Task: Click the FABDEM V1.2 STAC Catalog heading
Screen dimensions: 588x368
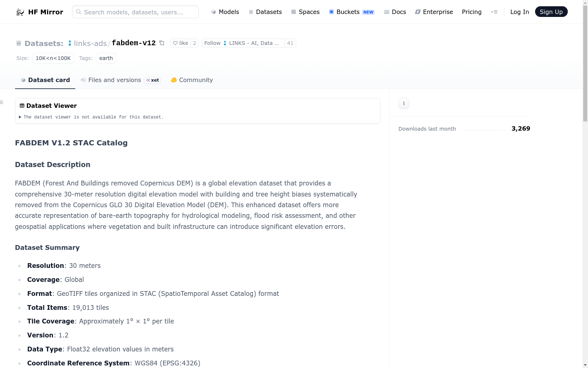Action: pos(71,143)
